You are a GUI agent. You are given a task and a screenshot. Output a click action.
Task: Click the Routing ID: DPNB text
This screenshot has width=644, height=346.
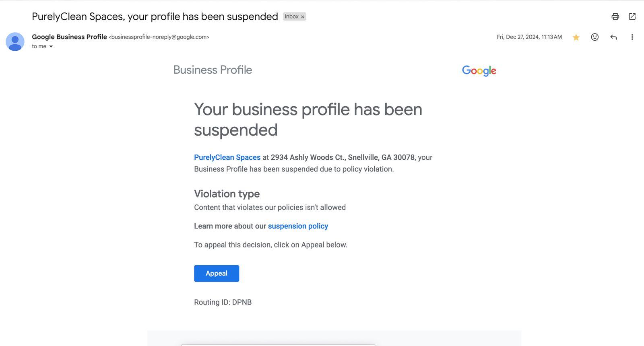[x=223, y=302]
